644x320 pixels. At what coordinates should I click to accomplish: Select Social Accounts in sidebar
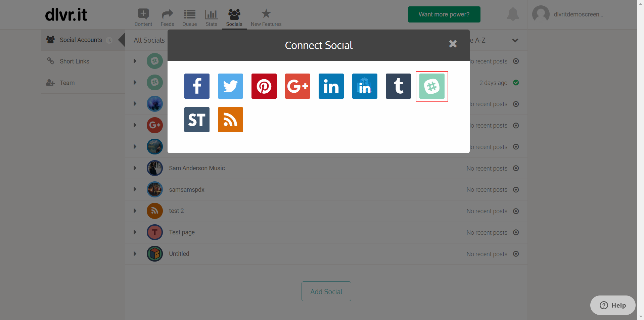coord(83,40)
